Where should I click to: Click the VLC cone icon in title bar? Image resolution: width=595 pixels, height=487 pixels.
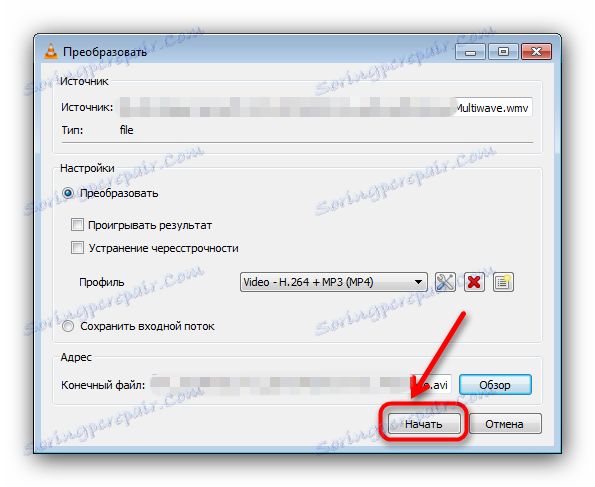(x=50, y=52)
